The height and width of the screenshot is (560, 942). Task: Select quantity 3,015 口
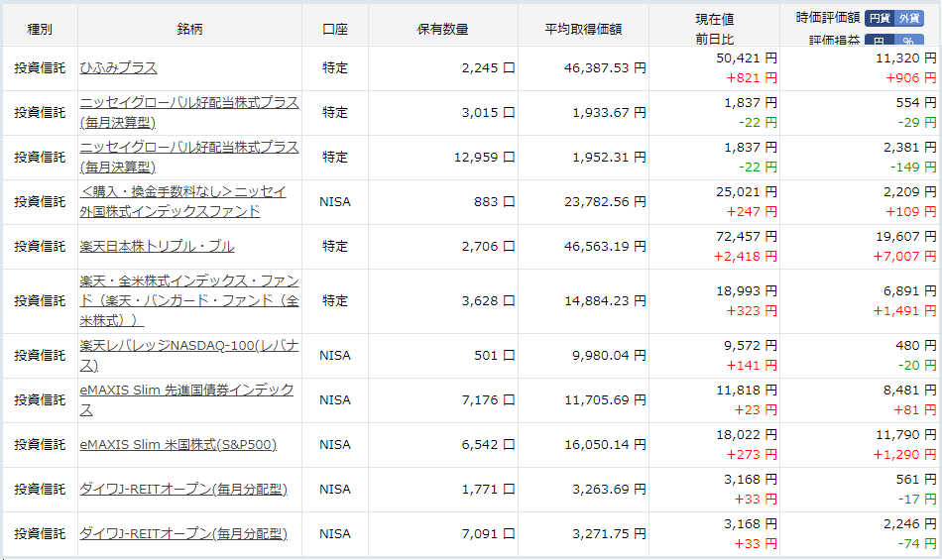pos(489,112)
